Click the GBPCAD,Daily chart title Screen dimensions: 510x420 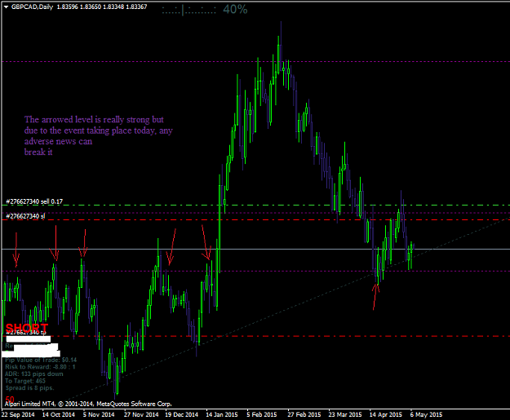pos(32,7)
